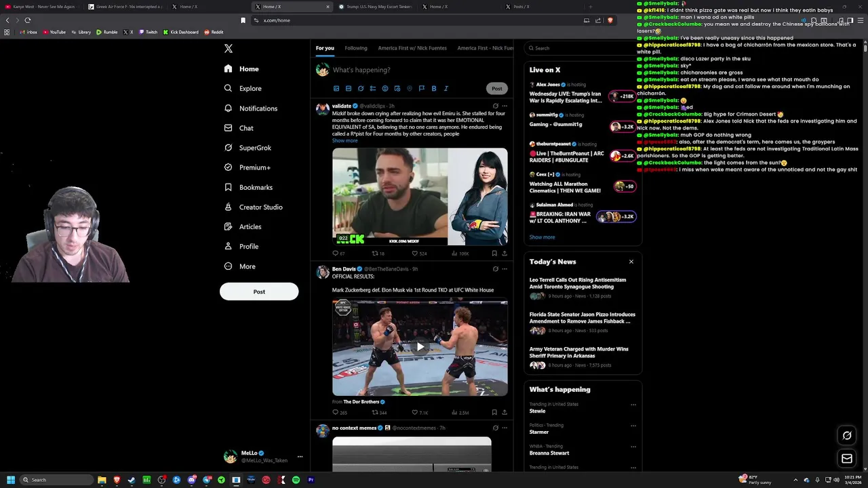Like Ben Davis post with 7.1K likes
Screen dimensions: 868x488
pyautogui.click(x=420, y=412)
